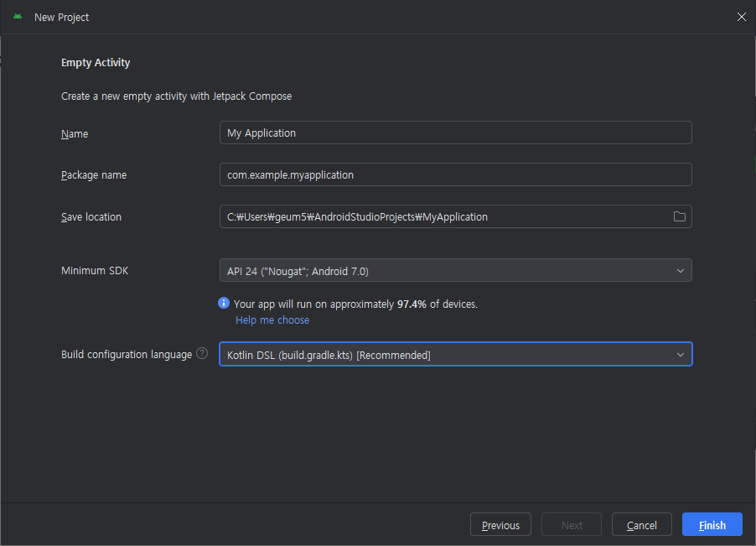
Task: Close the New Project dialog
Action: [742, 17]
